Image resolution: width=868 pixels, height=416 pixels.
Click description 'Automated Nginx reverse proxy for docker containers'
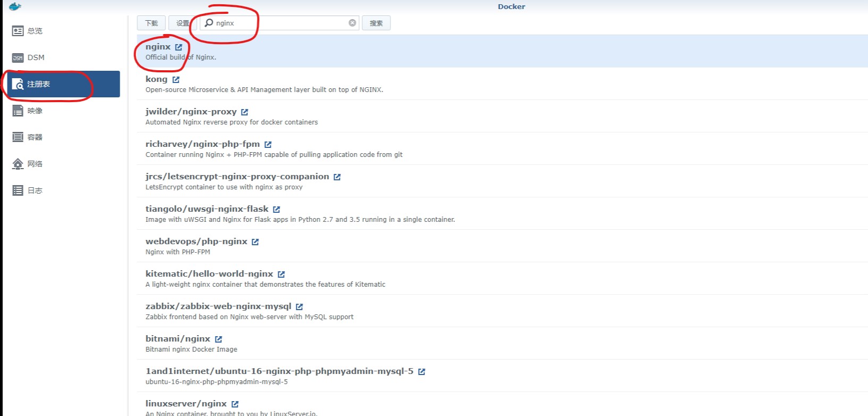pos(232,122)
